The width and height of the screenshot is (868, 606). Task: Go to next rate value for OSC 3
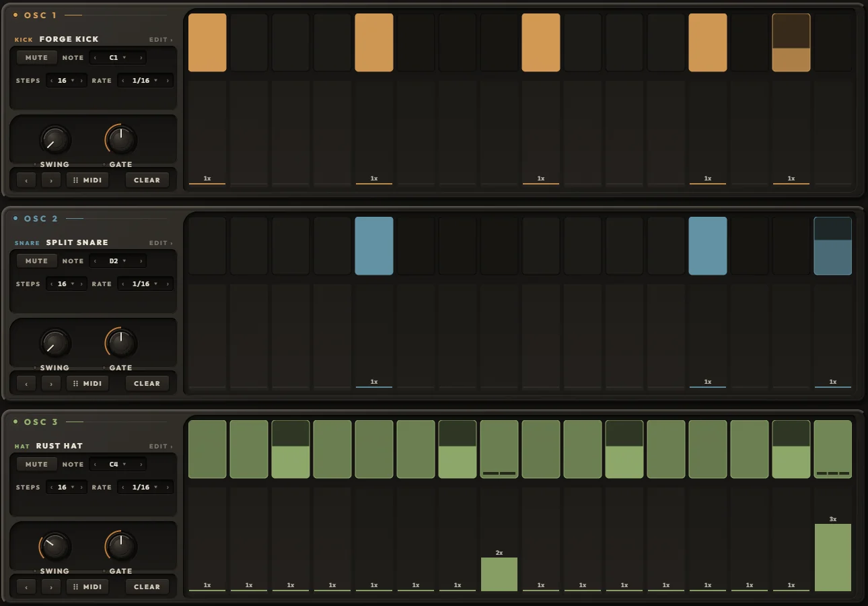pos(168,487)
